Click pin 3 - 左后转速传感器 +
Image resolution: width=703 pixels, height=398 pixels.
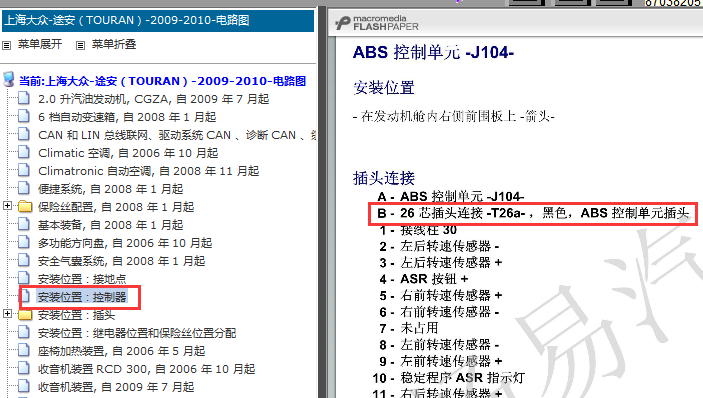[440, 263]
